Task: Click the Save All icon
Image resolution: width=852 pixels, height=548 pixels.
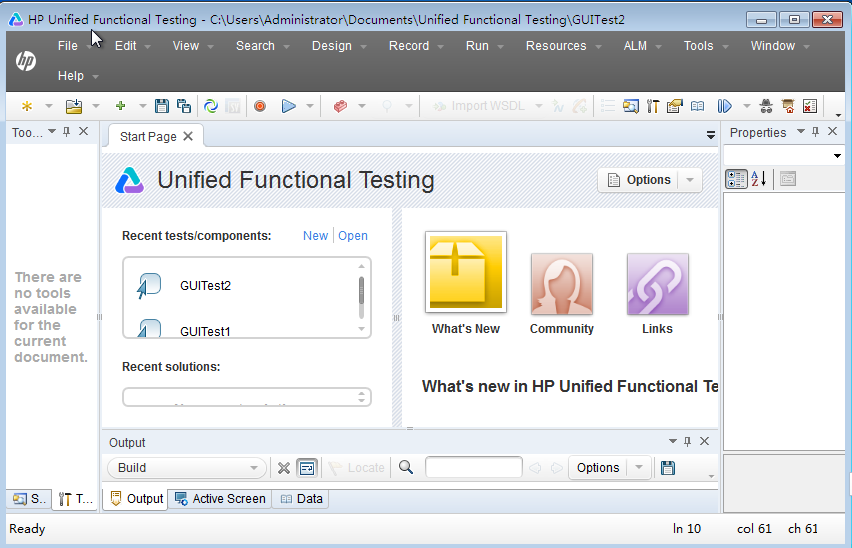Action: (184, 106)
